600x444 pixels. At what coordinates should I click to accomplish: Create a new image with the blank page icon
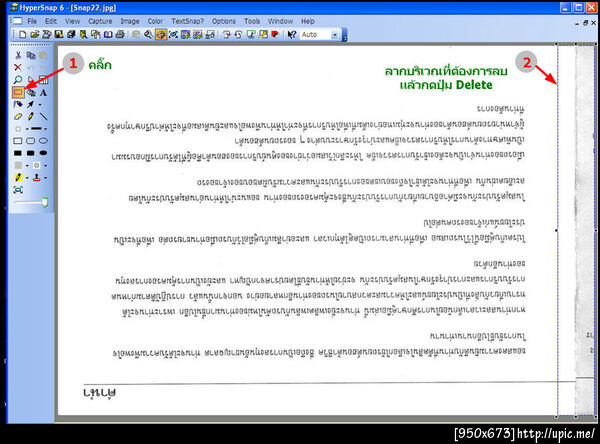[23, 35]
